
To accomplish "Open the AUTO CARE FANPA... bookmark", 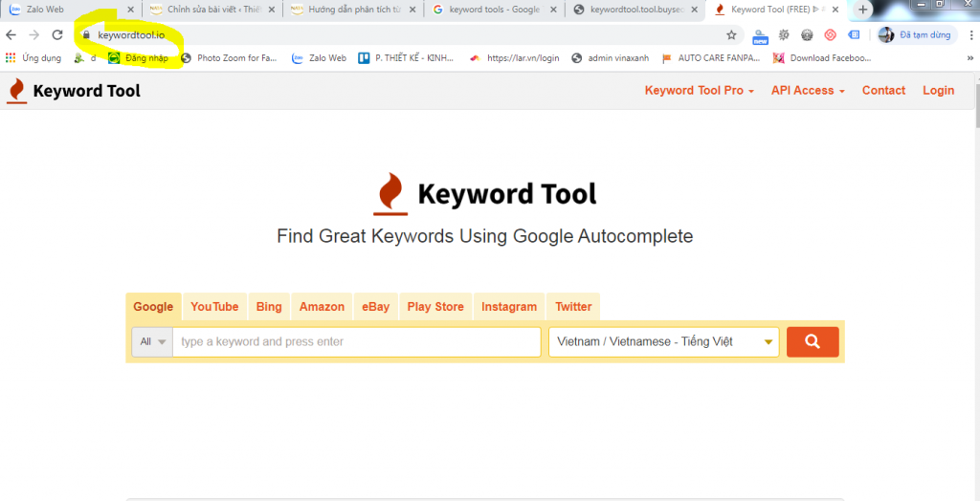I will [711, 58].
